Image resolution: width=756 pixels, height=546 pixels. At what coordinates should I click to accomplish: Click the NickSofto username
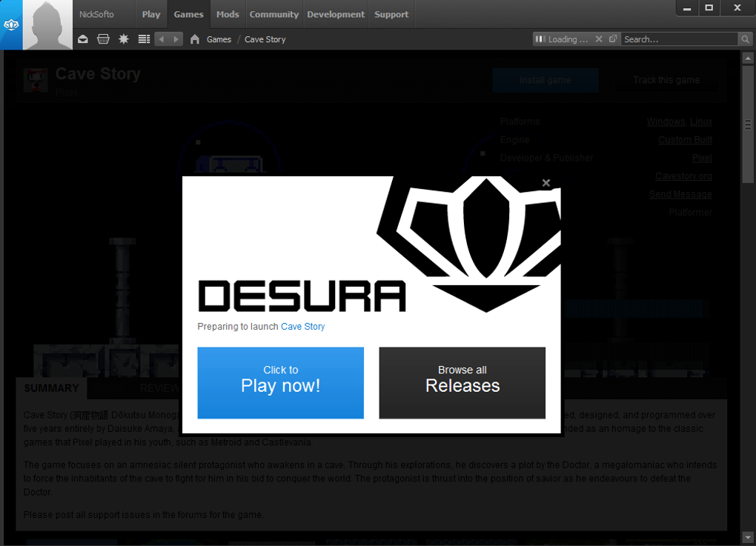(96, 15)
